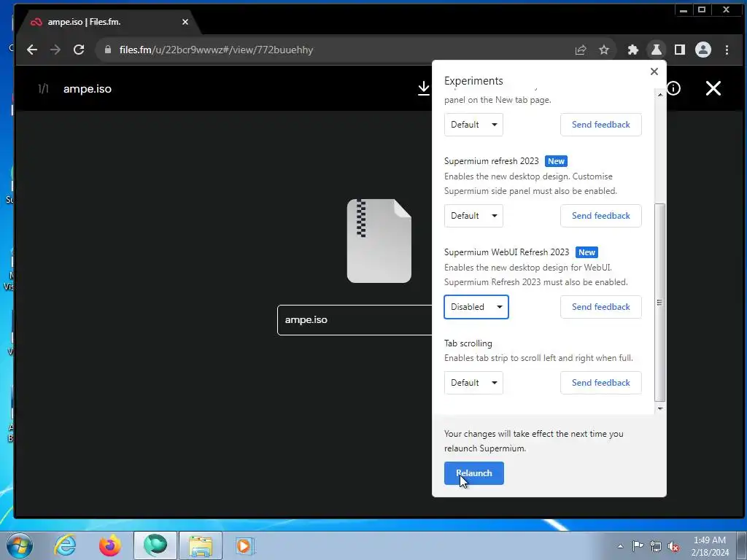The height and width of the screenshot is (560, 747).
Task: Switch to the Supermium taskbar button
Action: (x=155, y=545)
